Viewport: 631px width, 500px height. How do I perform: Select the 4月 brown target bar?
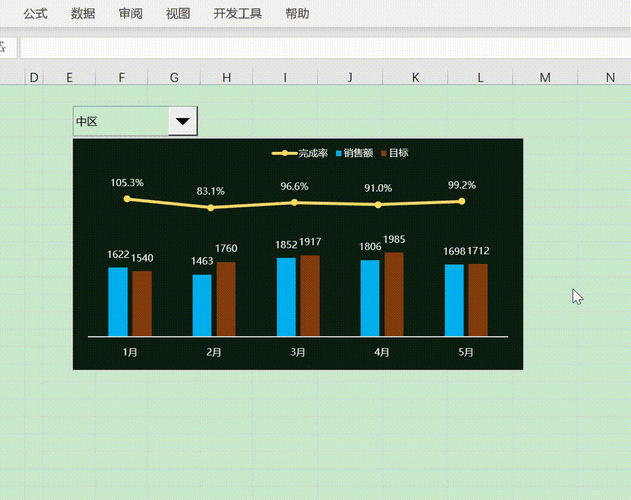point(394,294)
